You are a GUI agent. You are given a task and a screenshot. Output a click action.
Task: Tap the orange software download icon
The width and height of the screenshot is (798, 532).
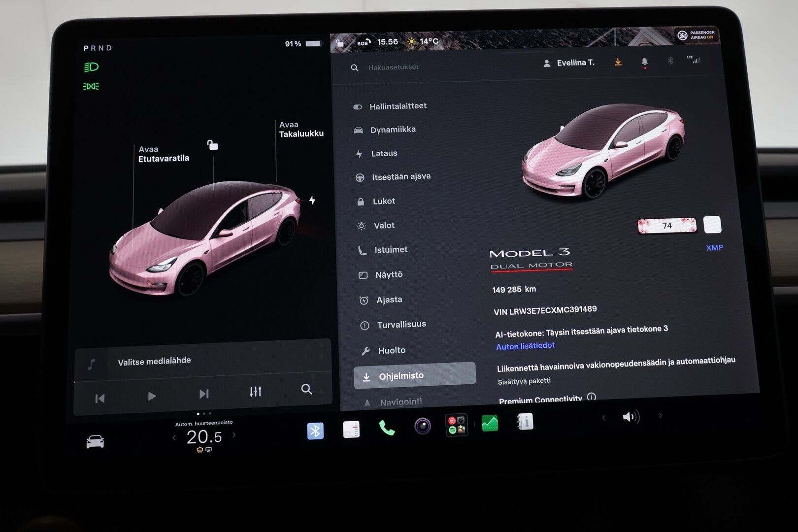point(618,62)
